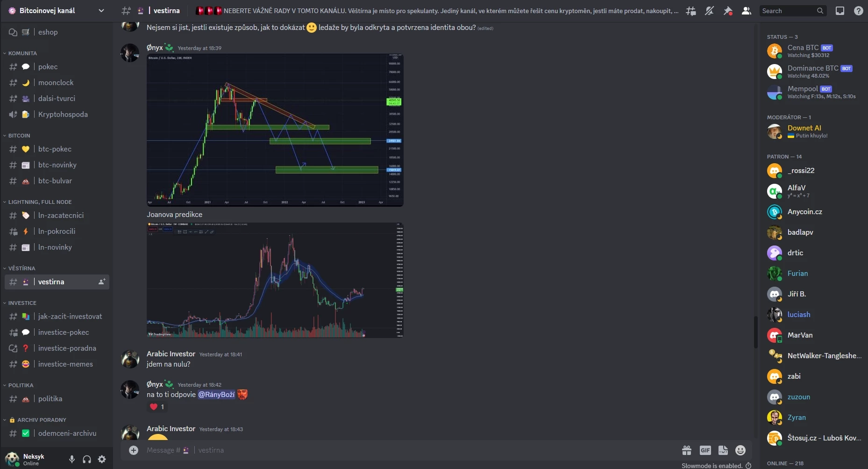Open Arabic Investor profile by 18:41 message
868x469 pixels.
pyautogui.click(x=171, y=354)
